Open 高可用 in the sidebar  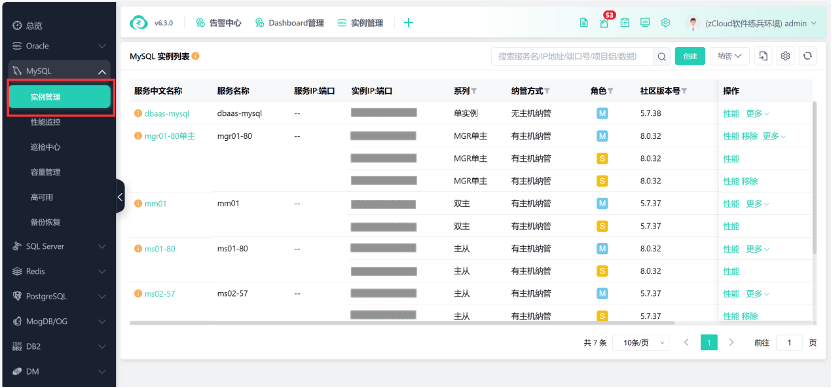pyautogui.click(x=42, y=197)
